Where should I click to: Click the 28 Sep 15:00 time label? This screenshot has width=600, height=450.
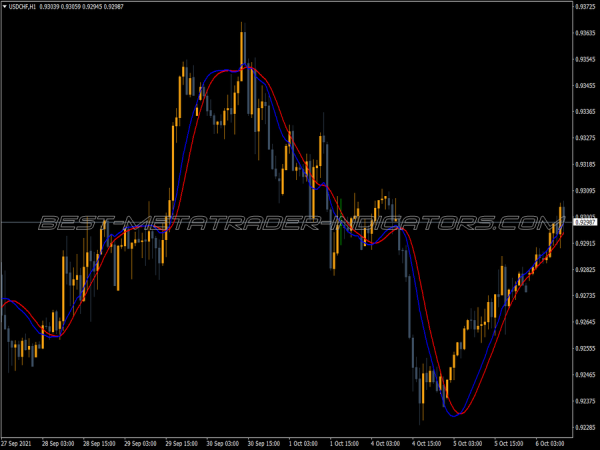point(99,443)
